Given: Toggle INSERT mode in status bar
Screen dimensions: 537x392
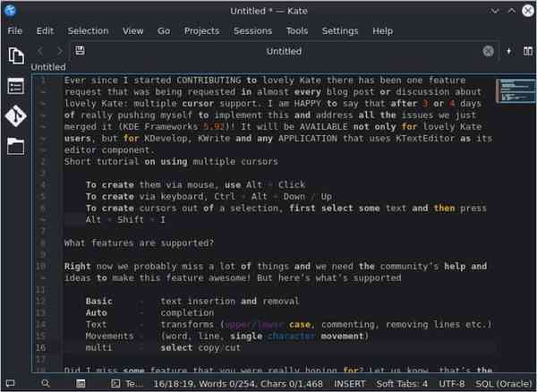Looking at the screenshot, I should coord(349,384).
